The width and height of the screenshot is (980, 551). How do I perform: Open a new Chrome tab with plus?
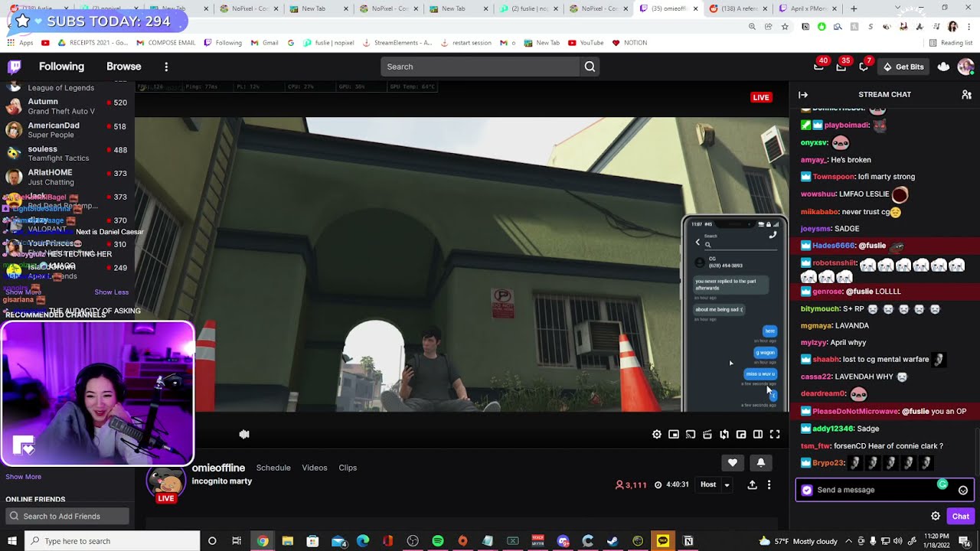click(x=854, y=8)
